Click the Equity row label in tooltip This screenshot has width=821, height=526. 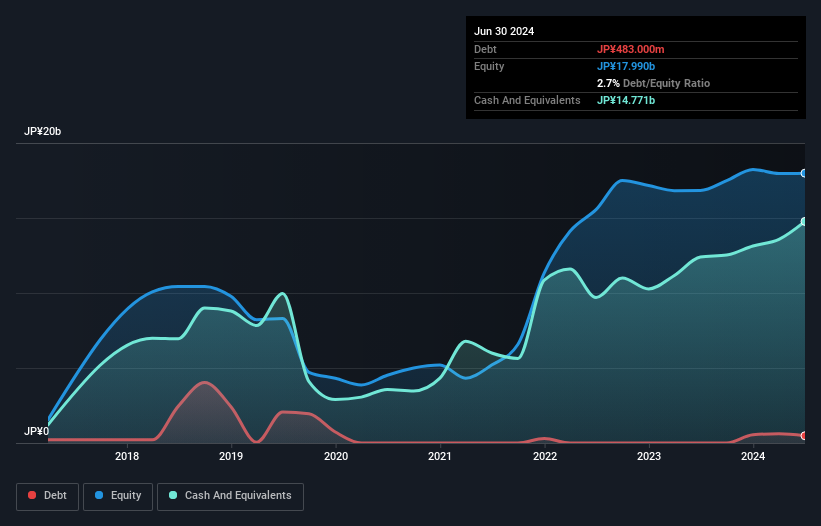coord(489,66)
